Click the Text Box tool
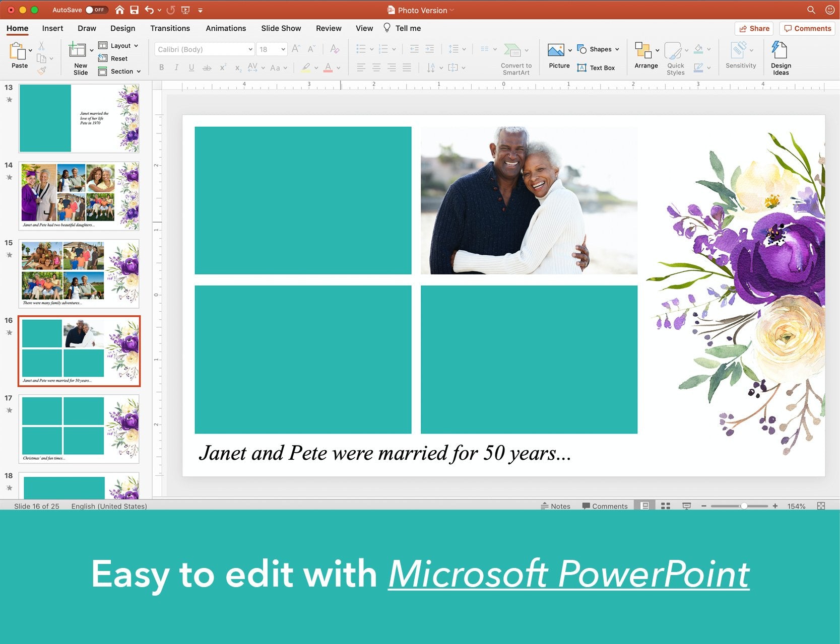Screen dimensions: 840x644 click(596, 68)
